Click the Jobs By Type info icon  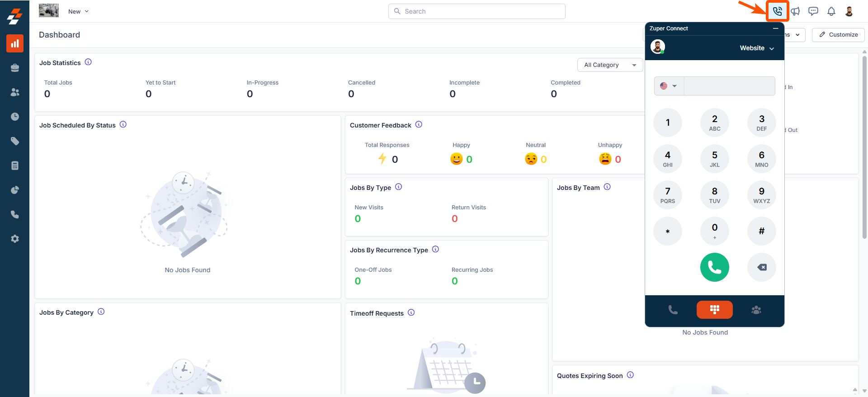pos(398,187)
